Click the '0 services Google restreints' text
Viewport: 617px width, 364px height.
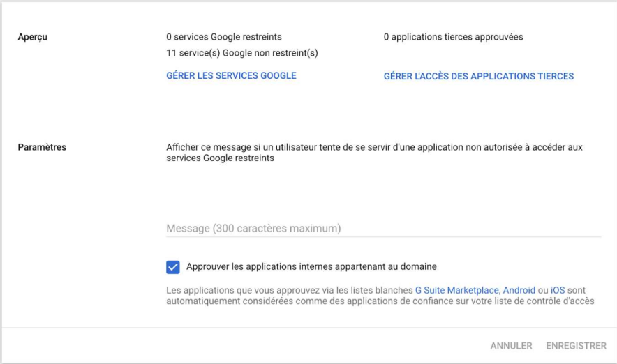pos(223,37)
